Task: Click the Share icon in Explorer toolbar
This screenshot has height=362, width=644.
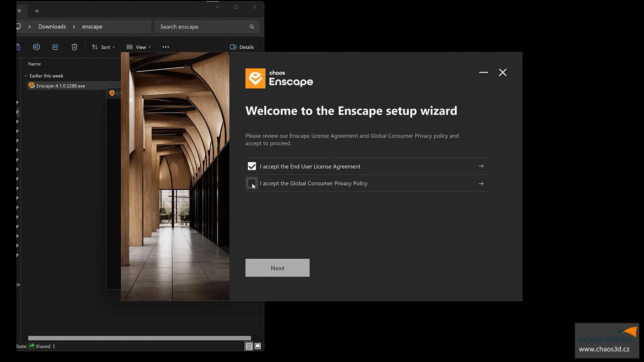Action: click(55, 47)
